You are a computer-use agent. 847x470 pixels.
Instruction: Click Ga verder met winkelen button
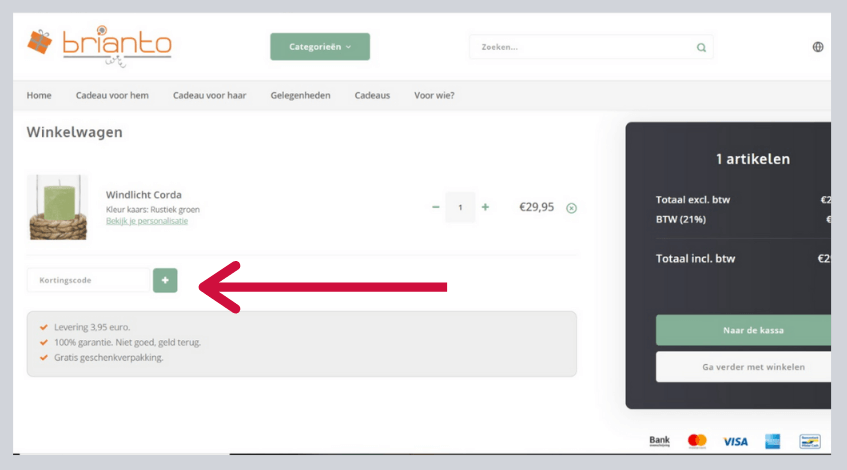coord(743,367)
